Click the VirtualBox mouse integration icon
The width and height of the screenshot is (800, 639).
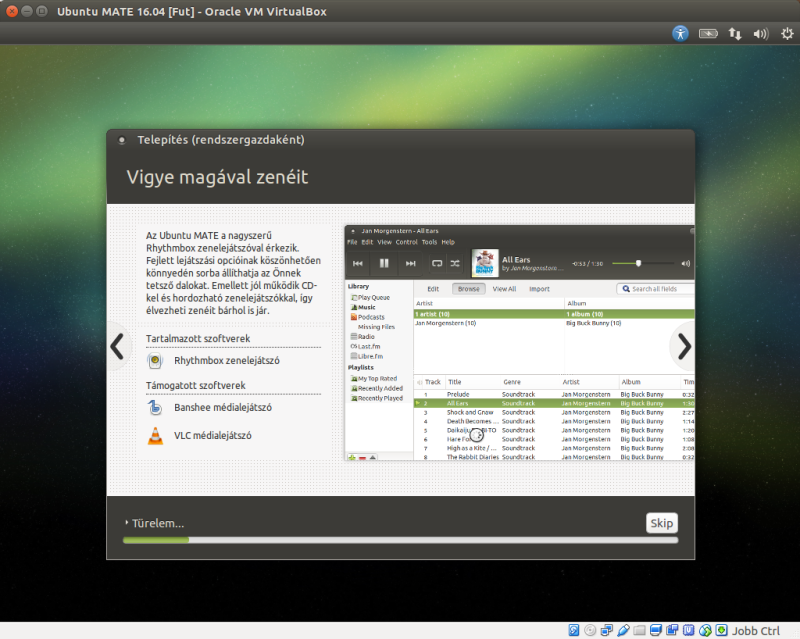pos(705,630)
